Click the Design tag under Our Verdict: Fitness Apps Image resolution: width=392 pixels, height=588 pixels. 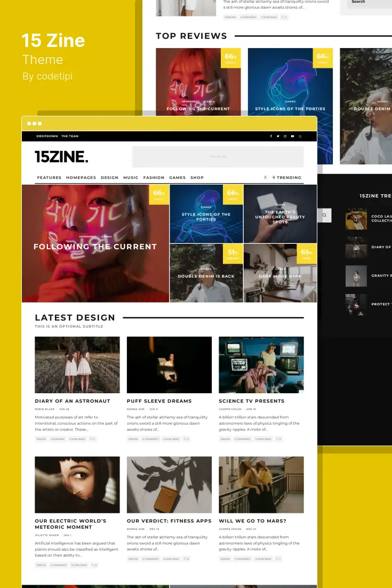point(133,559)
